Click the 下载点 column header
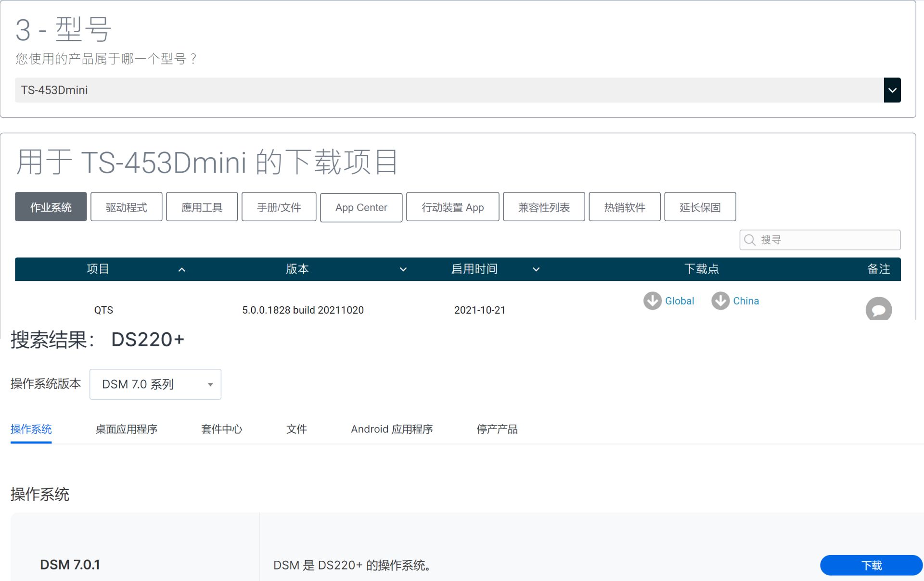This screenshot has height=581, width=924. tap(702, 269)
